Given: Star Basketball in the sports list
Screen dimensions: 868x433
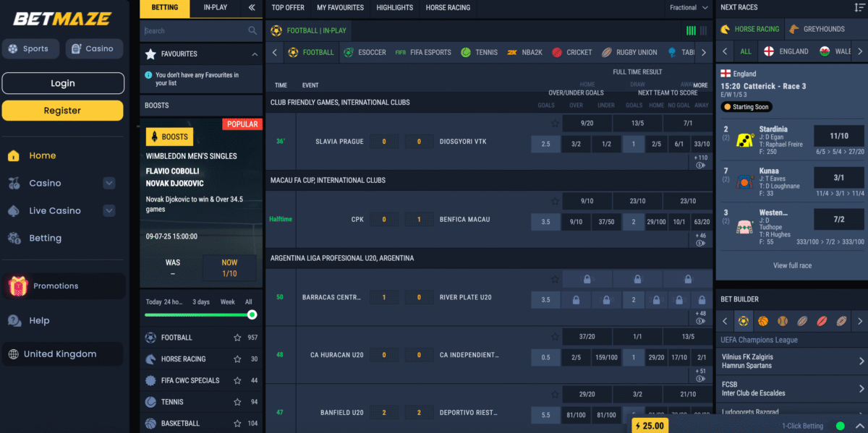Looking at the screenshot, I should 237,424.
